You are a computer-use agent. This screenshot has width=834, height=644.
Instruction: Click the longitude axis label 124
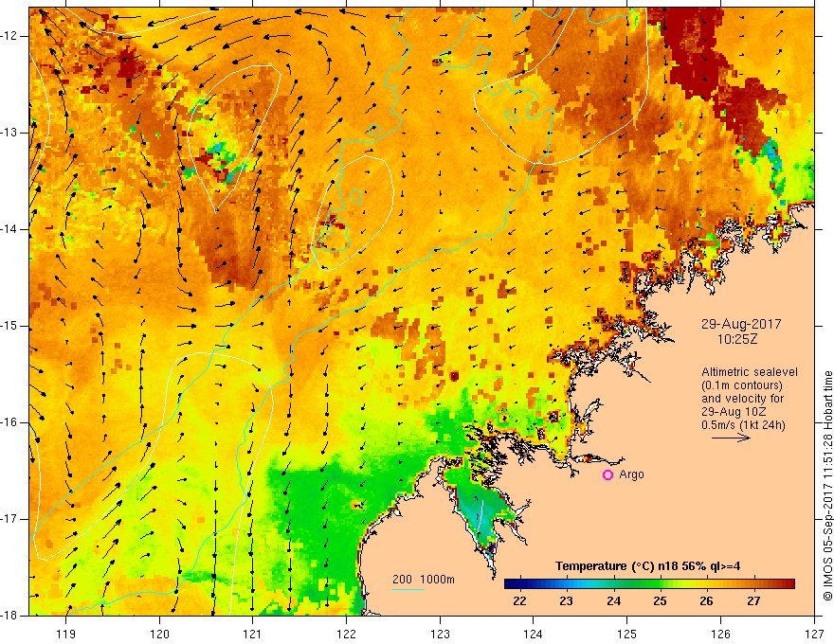click(x=534, y=634)
